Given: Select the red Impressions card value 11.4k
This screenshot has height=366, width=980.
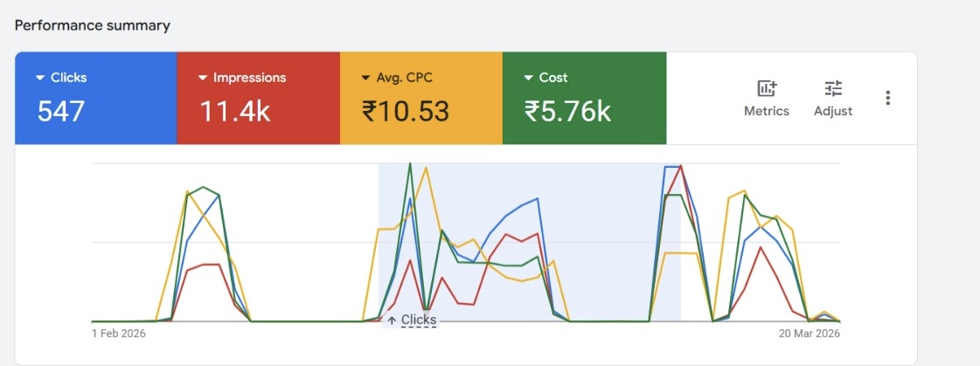Looking at the screenshot, I should pyautogui.click(x=235, y=111).
